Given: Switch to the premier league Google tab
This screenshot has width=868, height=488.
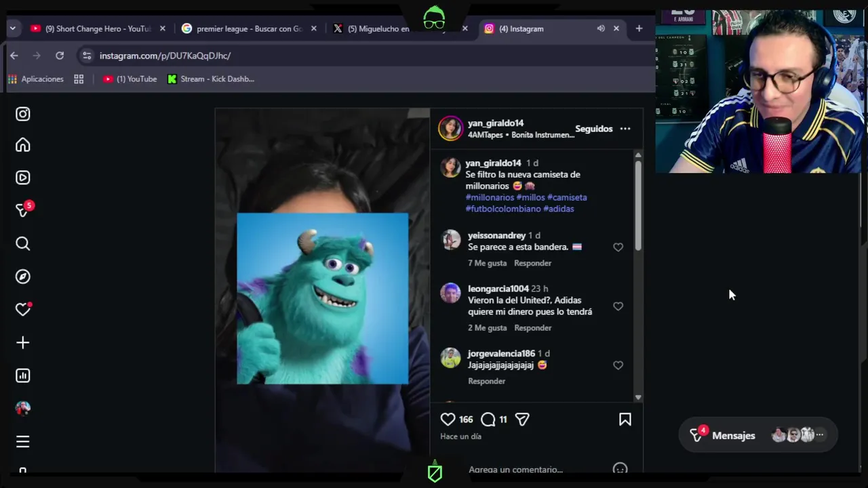Looking at the screenshot, I should [x=249, y=28].
